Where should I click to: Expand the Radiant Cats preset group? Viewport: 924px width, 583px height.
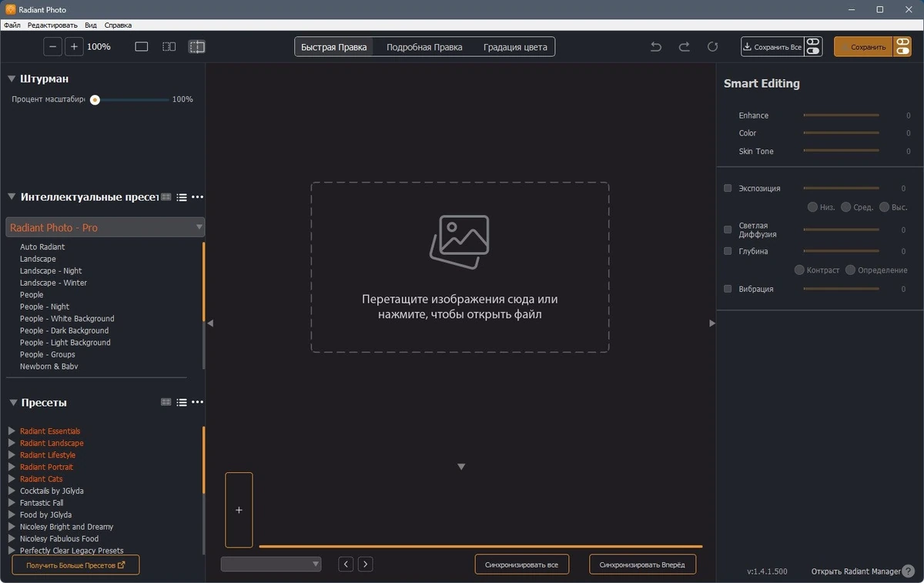pos(12,479)
